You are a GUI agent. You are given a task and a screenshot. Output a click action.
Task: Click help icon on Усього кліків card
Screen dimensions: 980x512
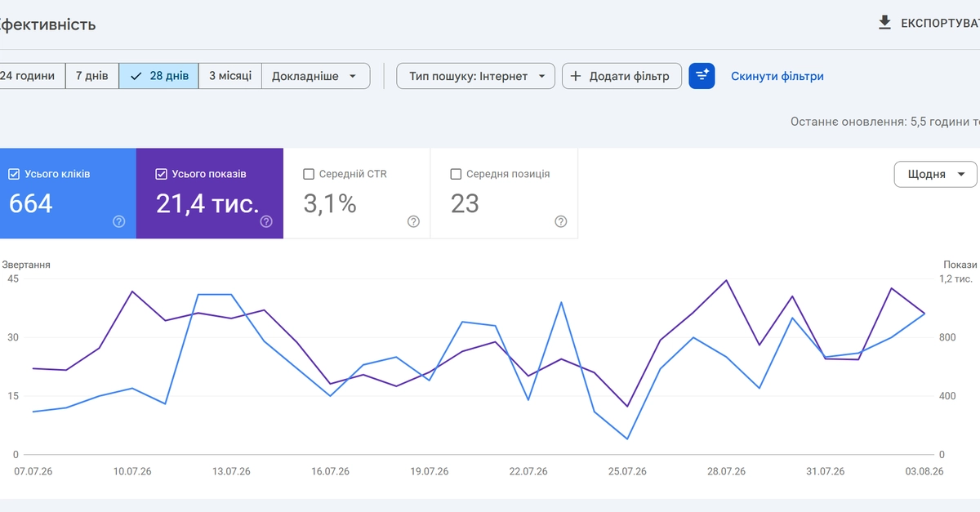[x=119, y=221]
